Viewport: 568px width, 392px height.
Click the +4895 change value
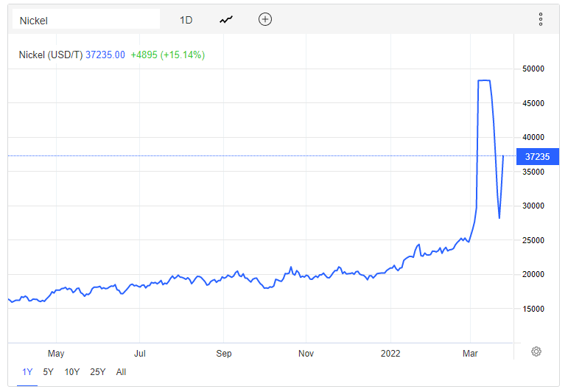[x=144, y=55]
